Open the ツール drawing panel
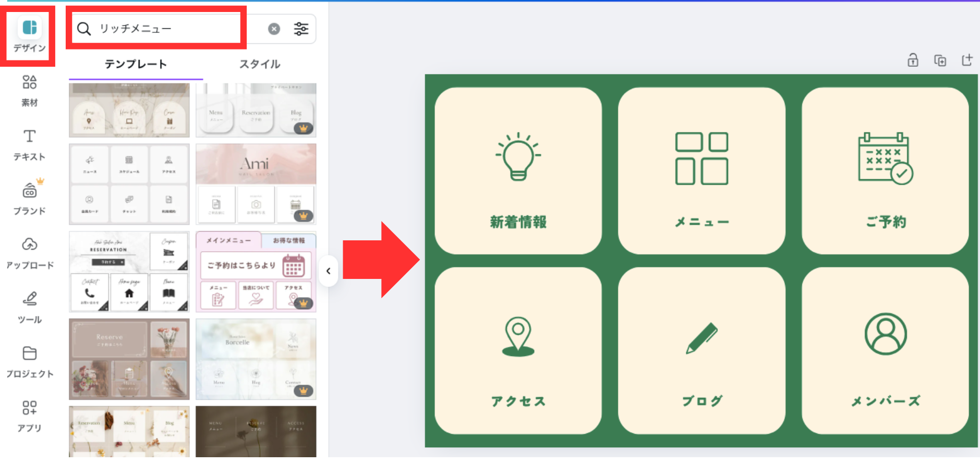Viewport: 980px width, 464px height. (x=29, y=308)
